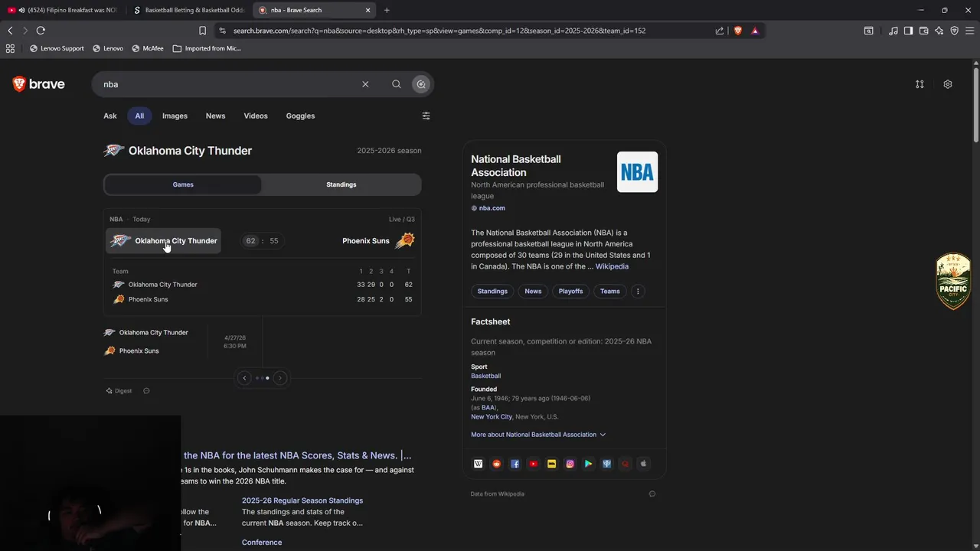Click Phoenix Suns in the live score

coord(377,241)
